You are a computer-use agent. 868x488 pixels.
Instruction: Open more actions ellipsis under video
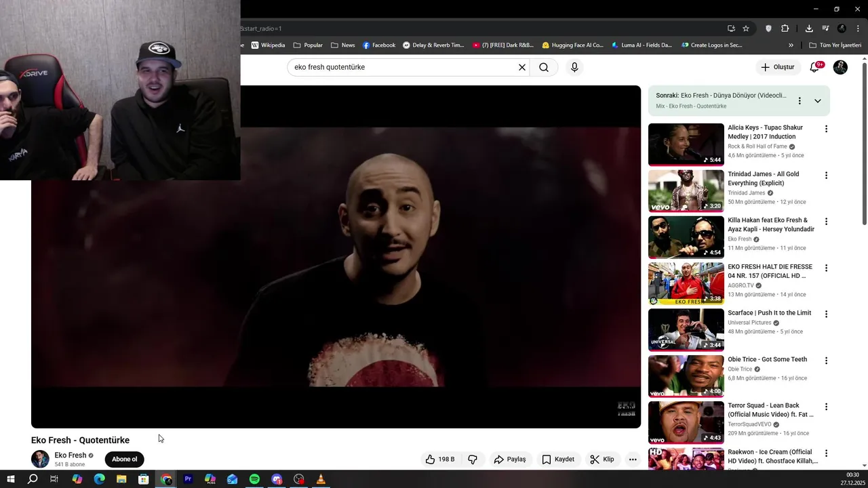point(633,460)
